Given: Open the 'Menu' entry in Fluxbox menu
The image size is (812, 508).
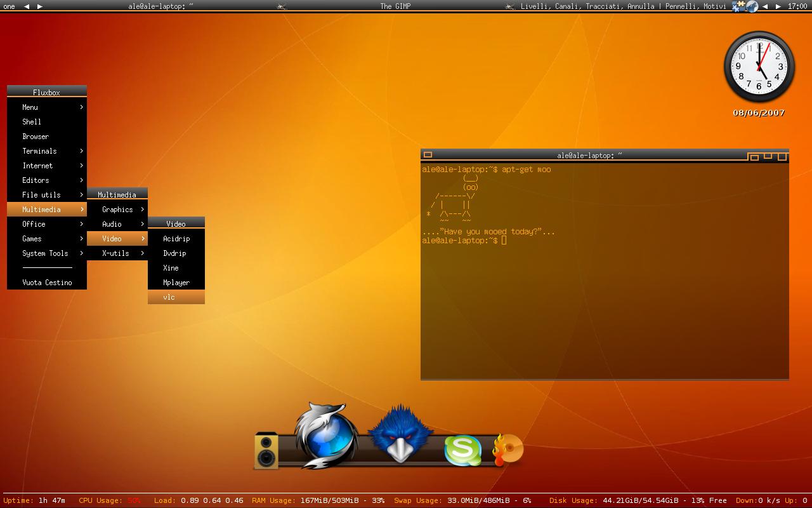Looking at the screenshot, I should pyautogui.click(x=47, y=107).
